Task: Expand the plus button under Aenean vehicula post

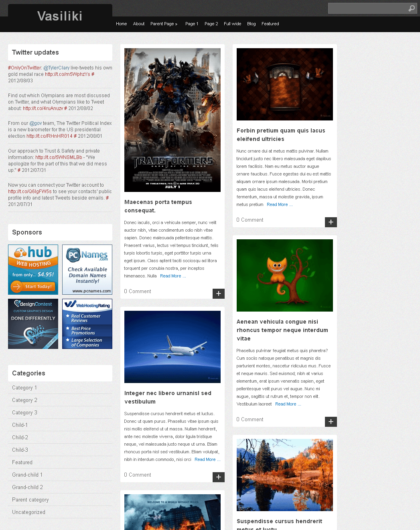Action: pyautogui.click(x=331, y=422)
